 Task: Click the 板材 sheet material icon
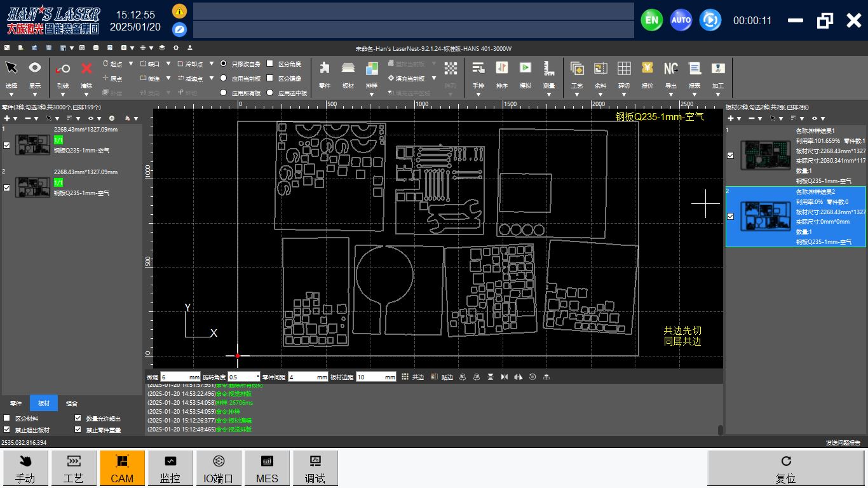(x=348, y=68)
